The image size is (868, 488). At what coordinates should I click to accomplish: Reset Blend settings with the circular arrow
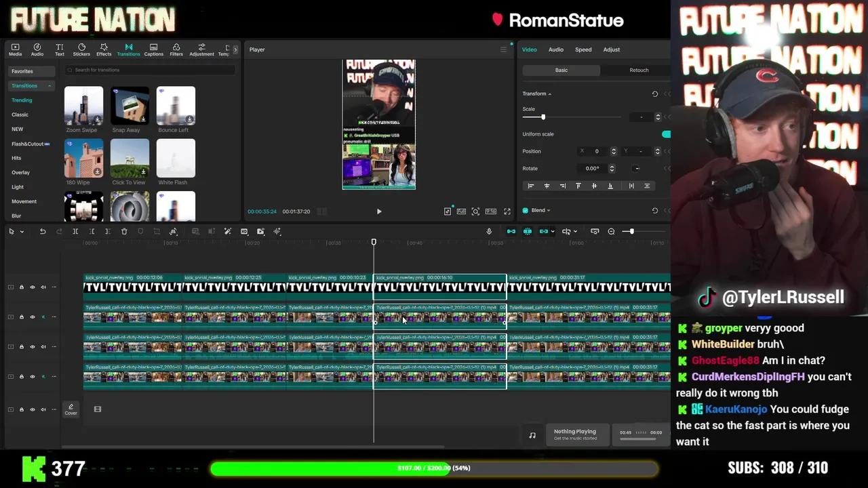(x=654, y=211)
